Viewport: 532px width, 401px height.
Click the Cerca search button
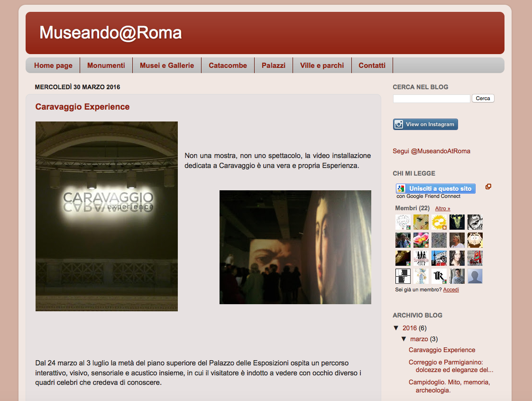point(483,98)
